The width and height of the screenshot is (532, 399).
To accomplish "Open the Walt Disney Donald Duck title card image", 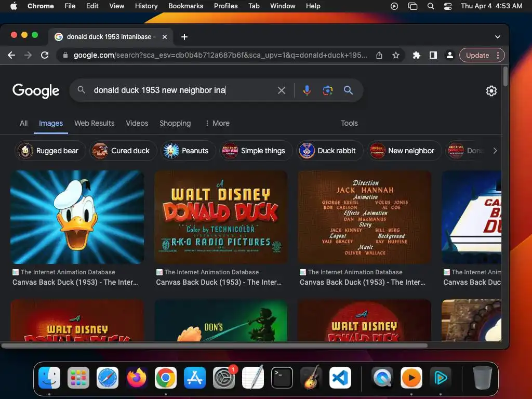I will tap(221, 217).
